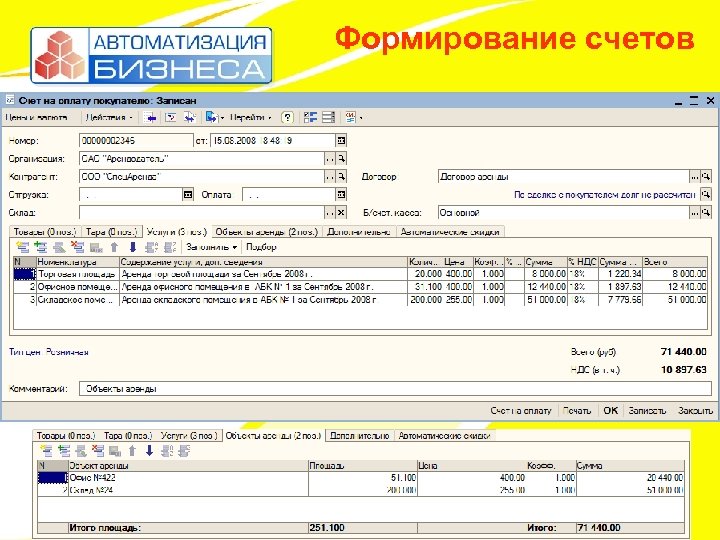Open the help question-mark icon in toolbar
The image size is (720, 540).
pyautogui.click(x=287, y=118)
